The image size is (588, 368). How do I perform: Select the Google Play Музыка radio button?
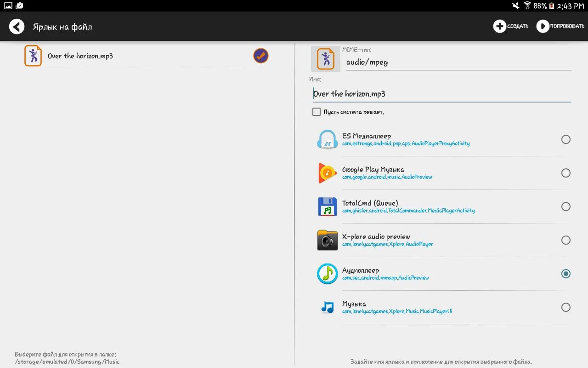pos(566,173)
